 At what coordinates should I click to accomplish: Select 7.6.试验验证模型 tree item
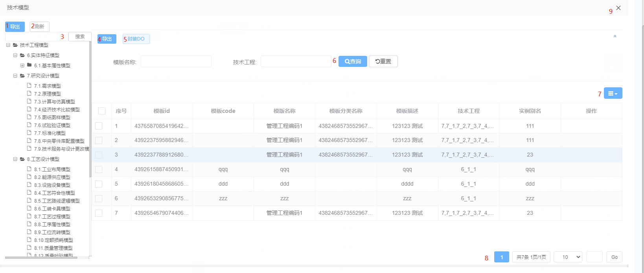click(52, 125)
